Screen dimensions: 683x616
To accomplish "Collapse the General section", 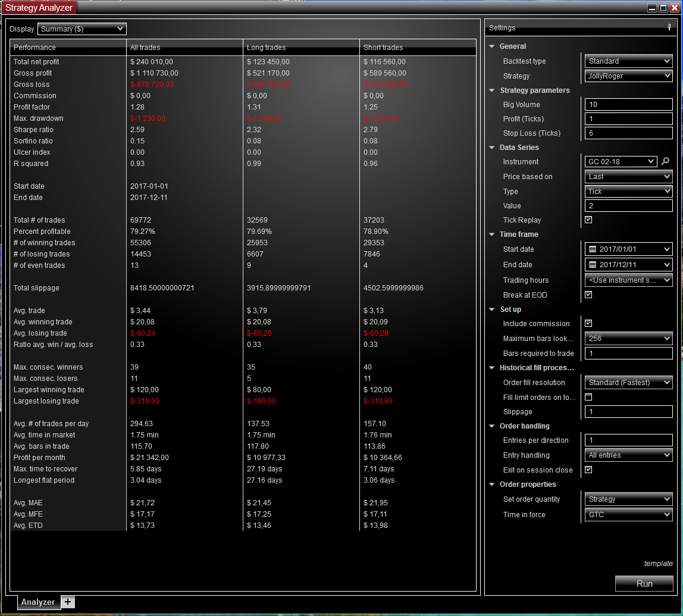I will pyautogui.click(x=492, y=46).
